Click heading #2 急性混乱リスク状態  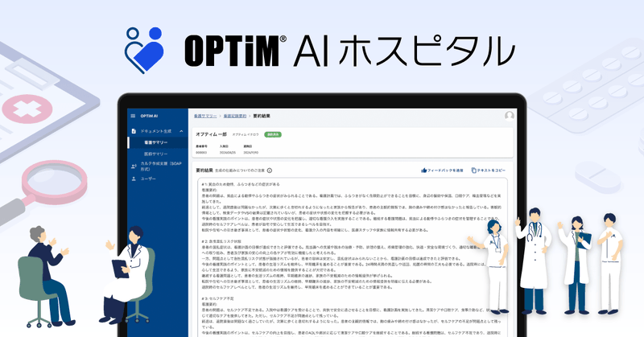click(x=221, y=242)
